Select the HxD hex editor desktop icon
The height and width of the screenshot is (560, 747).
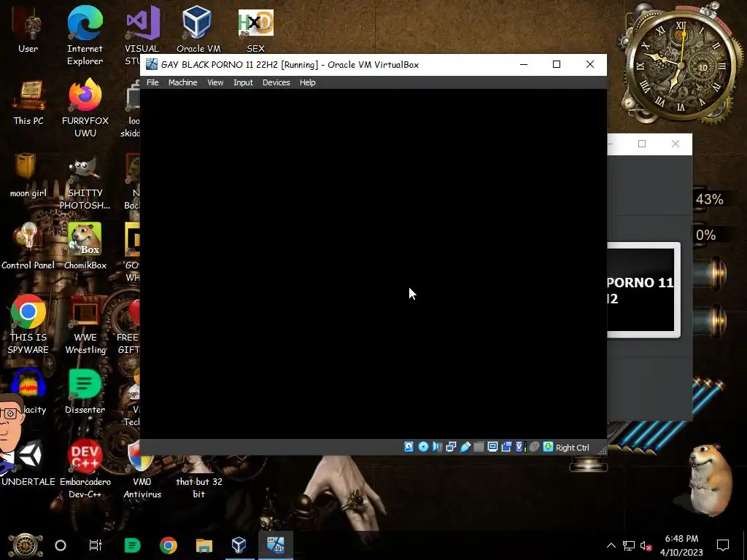coord(256,29)
